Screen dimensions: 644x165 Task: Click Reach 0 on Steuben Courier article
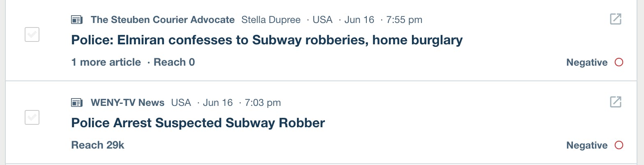[174, 62]
